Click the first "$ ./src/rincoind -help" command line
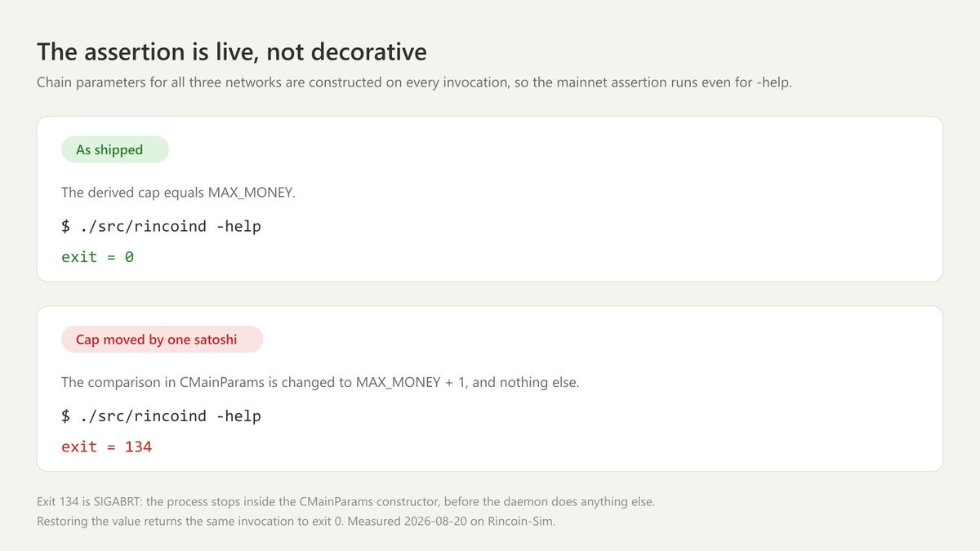Screen dimensions: 980x551 (162, 226)
